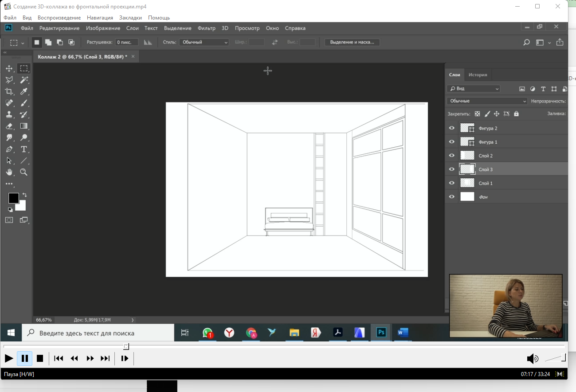Select the Brush tool
The width and height of the screenshot is (576, 392).
tap(24, 103)
